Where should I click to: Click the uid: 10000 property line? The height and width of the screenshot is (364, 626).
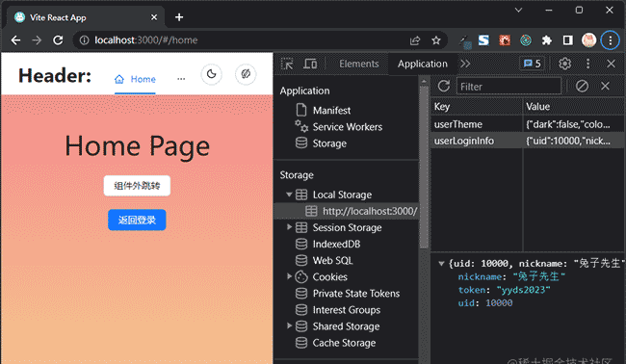point(485,303)
